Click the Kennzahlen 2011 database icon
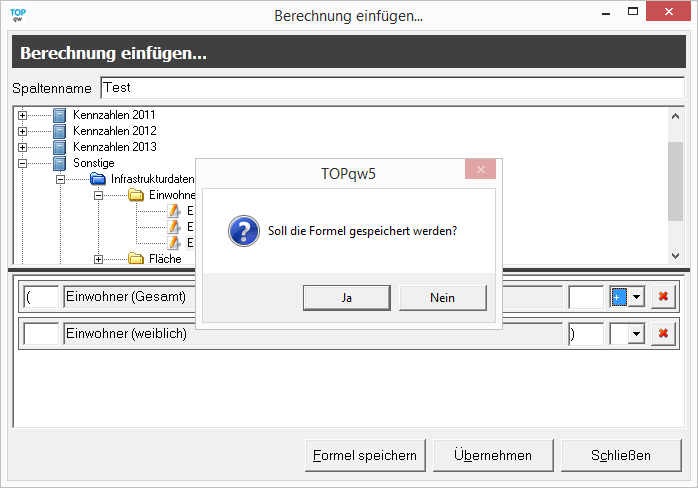Image resolution: width=698 pixels, height=488 pixels. point(59,115)
